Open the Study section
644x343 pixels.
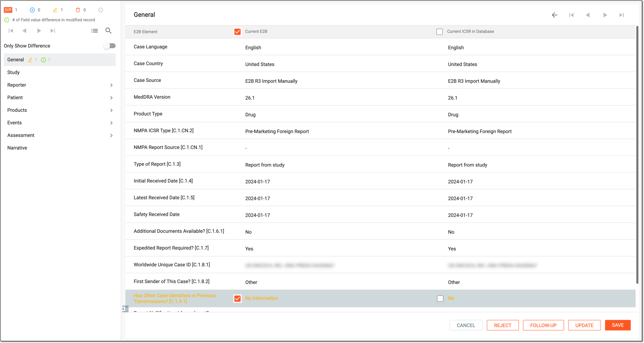13,72
